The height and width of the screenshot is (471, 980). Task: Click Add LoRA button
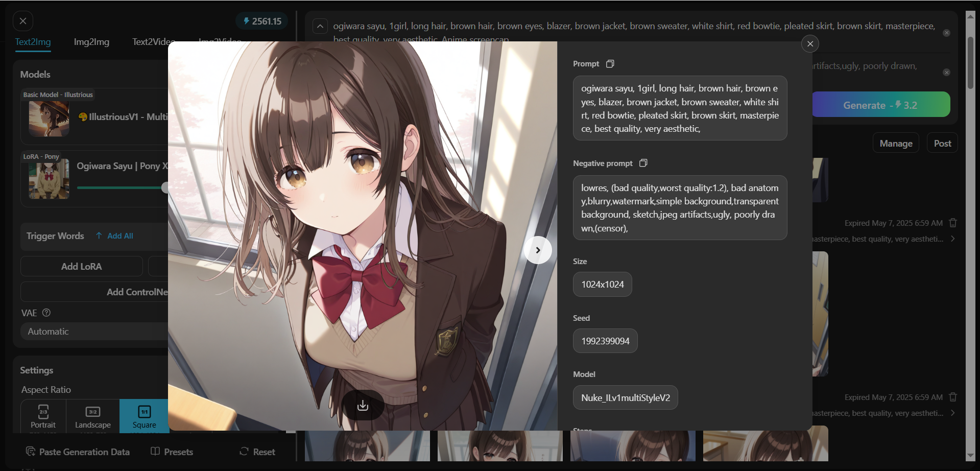pos(82,266)
